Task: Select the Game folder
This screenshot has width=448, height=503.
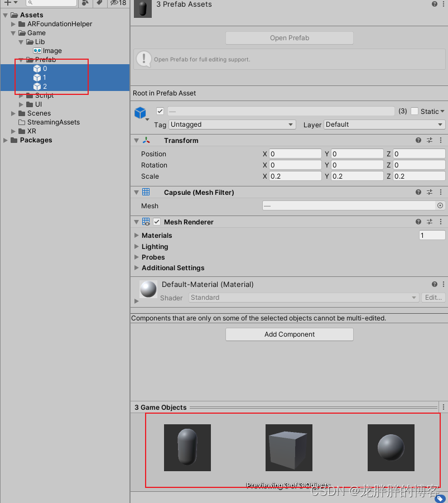Action: (36, 33)
